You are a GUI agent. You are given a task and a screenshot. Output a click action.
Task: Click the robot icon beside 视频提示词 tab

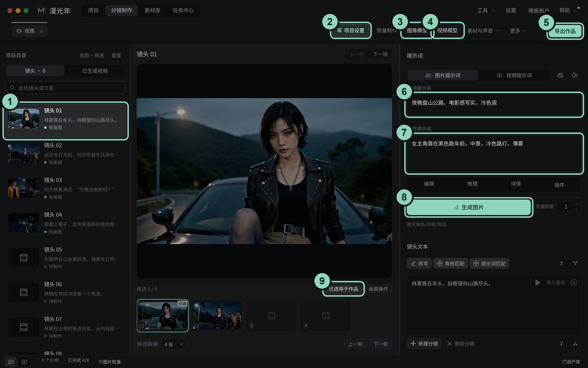coord(560,75)
